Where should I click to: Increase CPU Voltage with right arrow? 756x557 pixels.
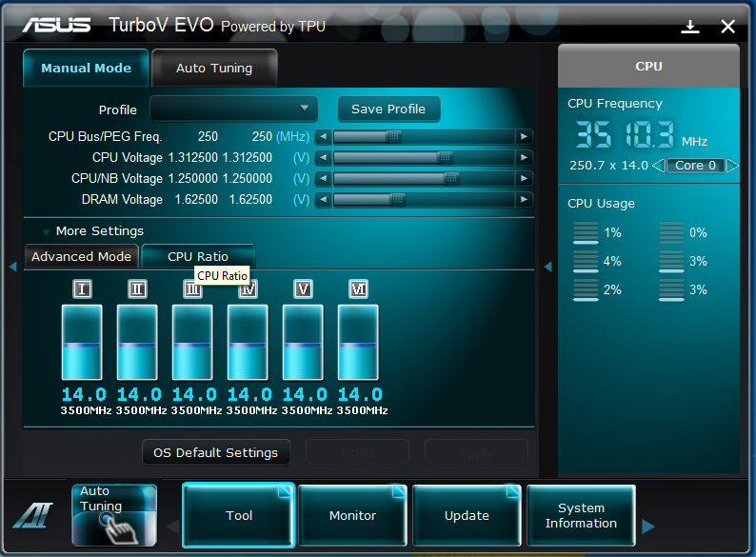coord(524,158)
